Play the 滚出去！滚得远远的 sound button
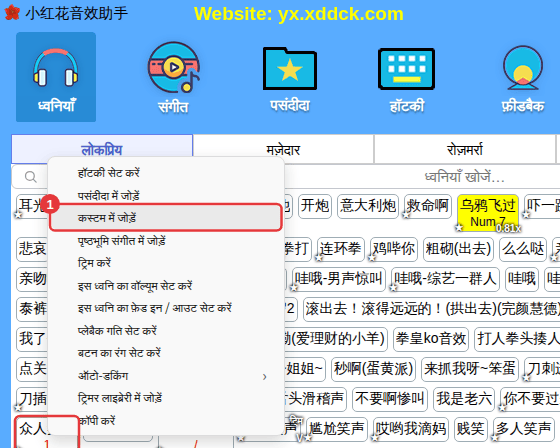 tap(431, 309)
